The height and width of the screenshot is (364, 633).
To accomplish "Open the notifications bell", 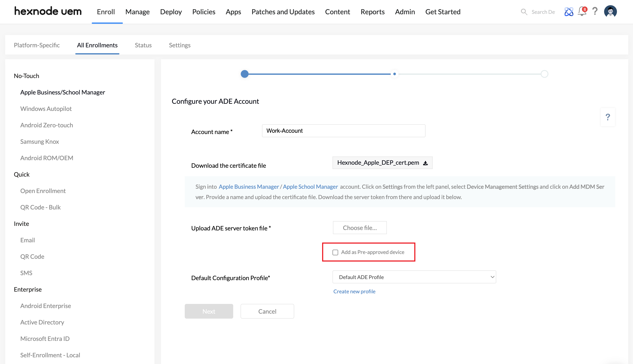I will tap(582, 11).
